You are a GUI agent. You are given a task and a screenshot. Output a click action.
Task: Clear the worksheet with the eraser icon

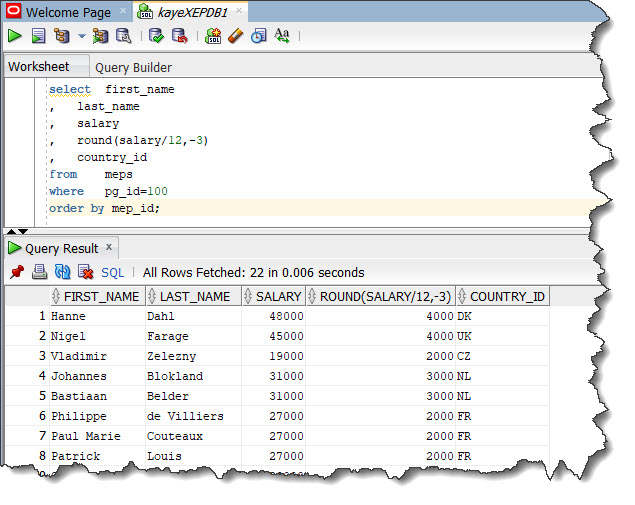pyautogui.click(x=235, y=36)
